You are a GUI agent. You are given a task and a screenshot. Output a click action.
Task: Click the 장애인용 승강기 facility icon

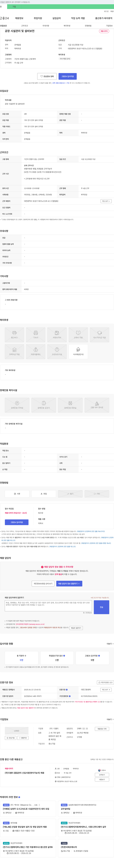click(x=44, y=405)
